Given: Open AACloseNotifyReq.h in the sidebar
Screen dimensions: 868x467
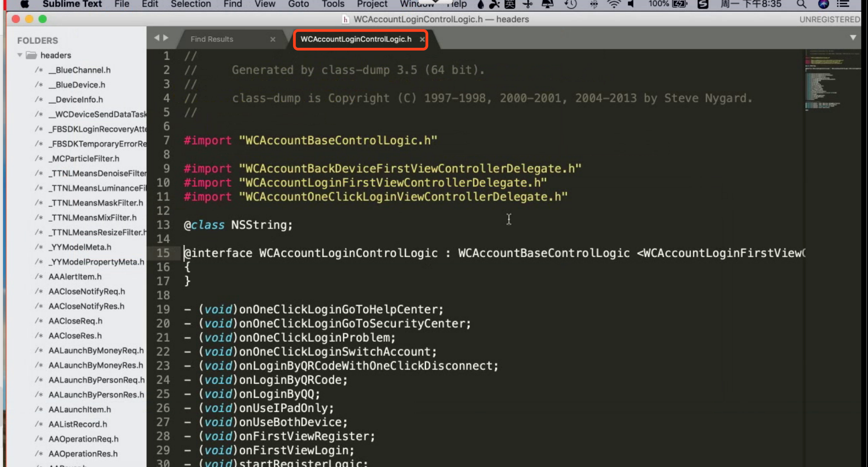Looking at the screenshot, I should click(87, 291).
